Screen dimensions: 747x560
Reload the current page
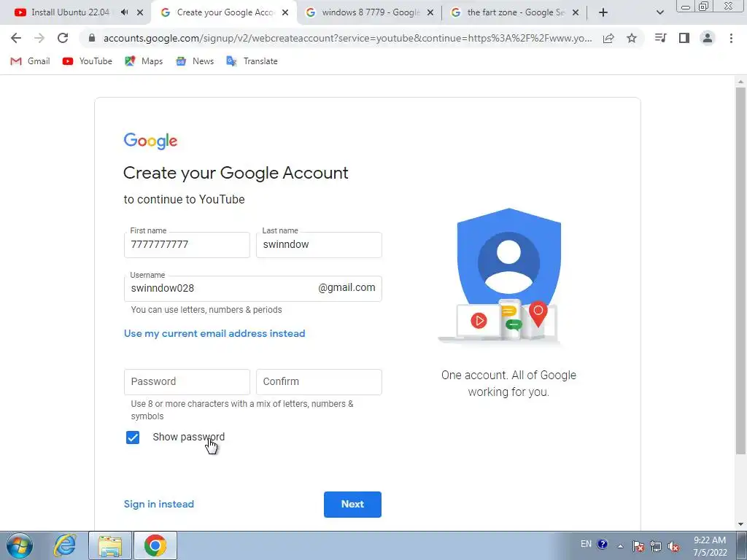(63, 38)
